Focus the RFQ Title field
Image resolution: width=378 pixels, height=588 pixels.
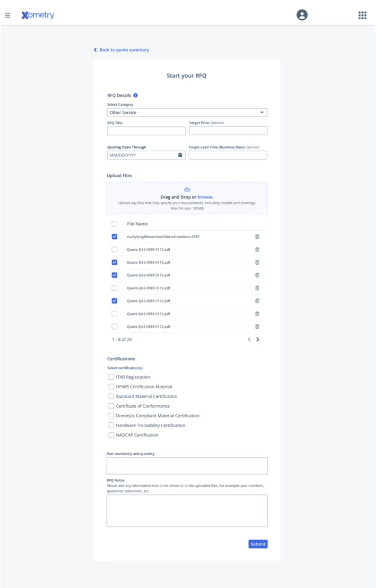point(146,131)
